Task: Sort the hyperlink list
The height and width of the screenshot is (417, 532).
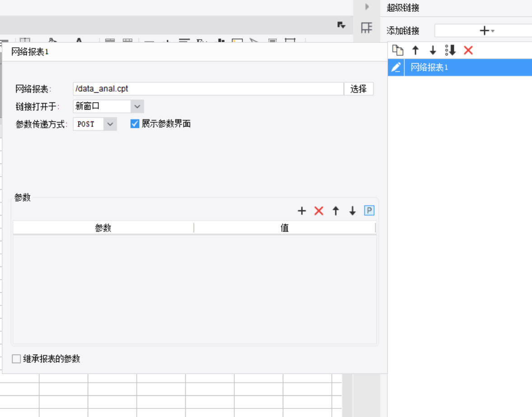Action: (x=451, y=50)
